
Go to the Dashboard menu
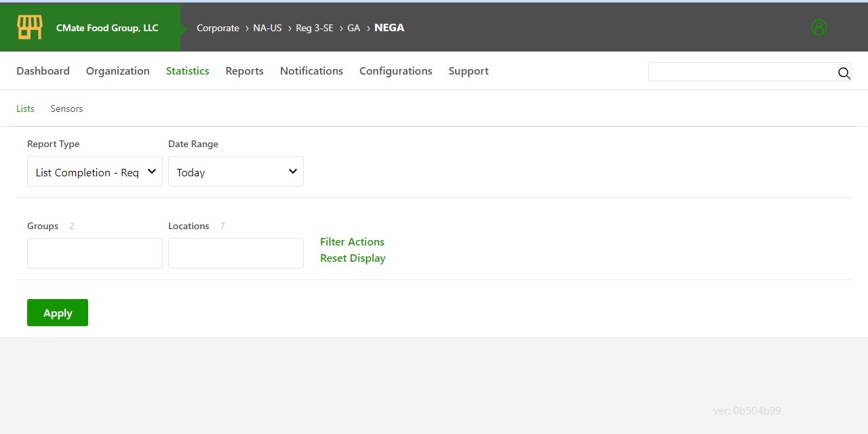point(43,71)
